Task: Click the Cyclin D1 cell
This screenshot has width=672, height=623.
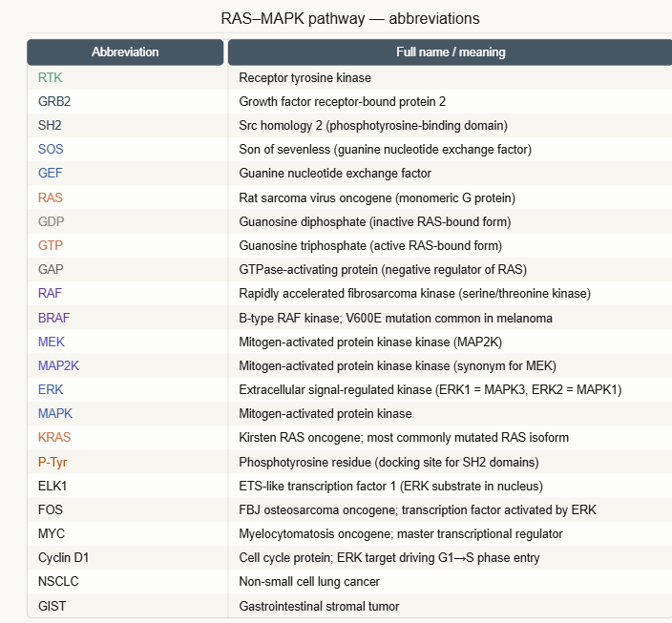Action: [x=64, y=557]
